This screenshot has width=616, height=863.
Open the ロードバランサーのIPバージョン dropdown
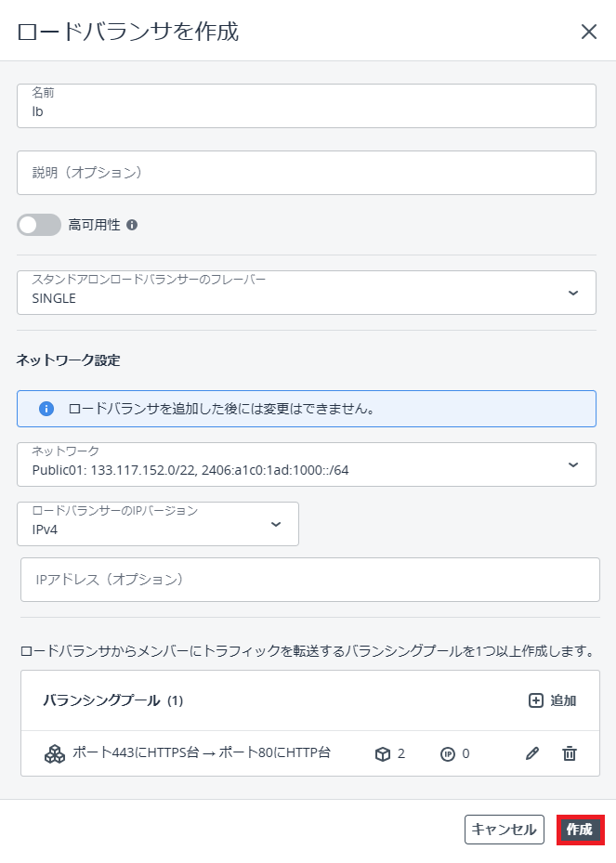click(x=158, y=524)
